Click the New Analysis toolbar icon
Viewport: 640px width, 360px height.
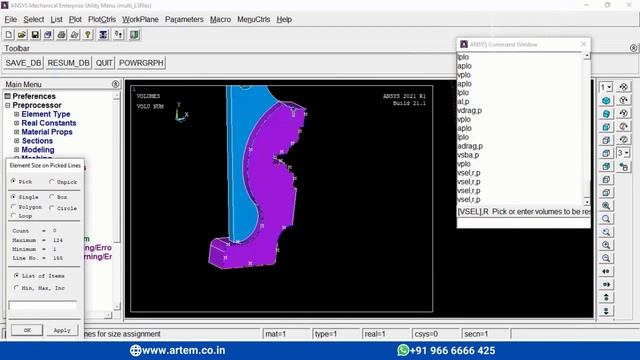(9, 35)
